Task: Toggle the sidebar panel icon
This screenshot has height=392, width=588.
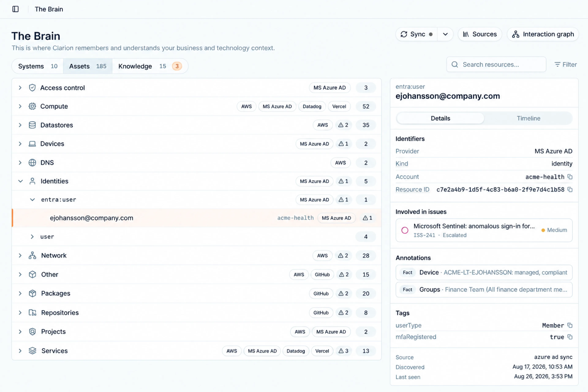Action: 15,9
